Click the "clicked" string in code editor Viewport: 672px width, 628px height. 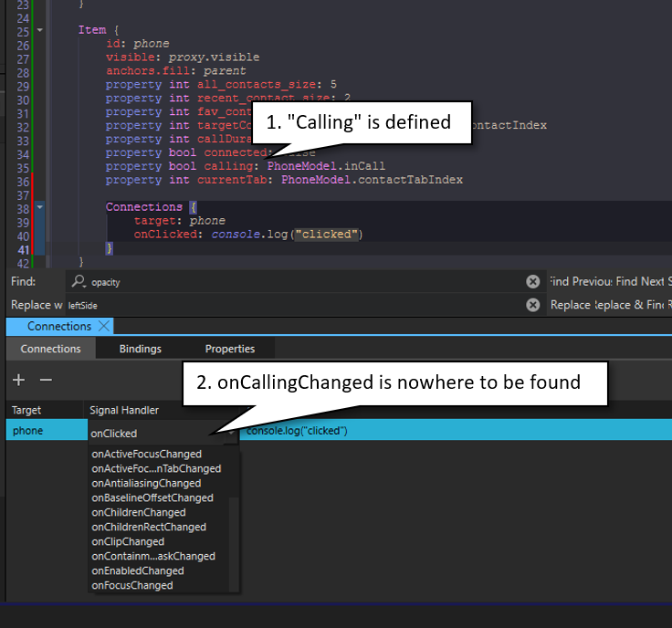tap(327, 234)
